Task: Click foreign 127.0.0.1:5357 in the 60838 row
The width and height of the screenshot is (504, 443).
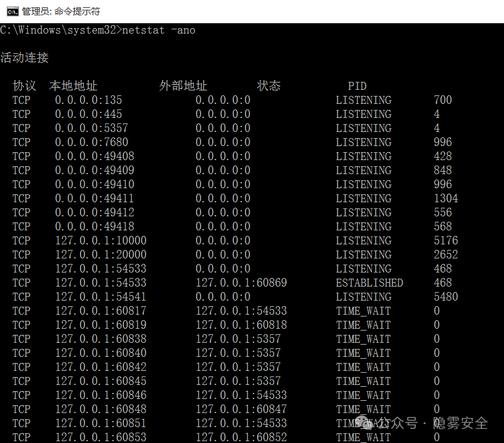Action: [238, 339]
